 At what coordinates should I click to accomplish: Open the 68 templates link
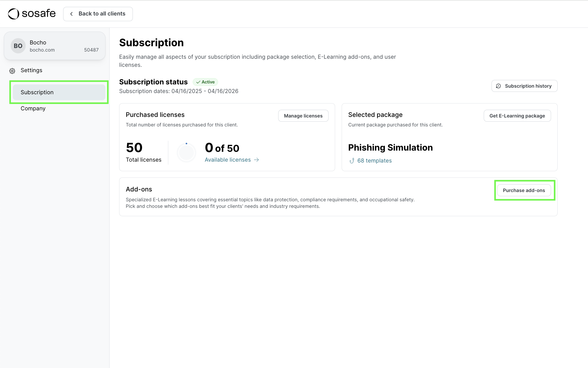coord(374,161)
